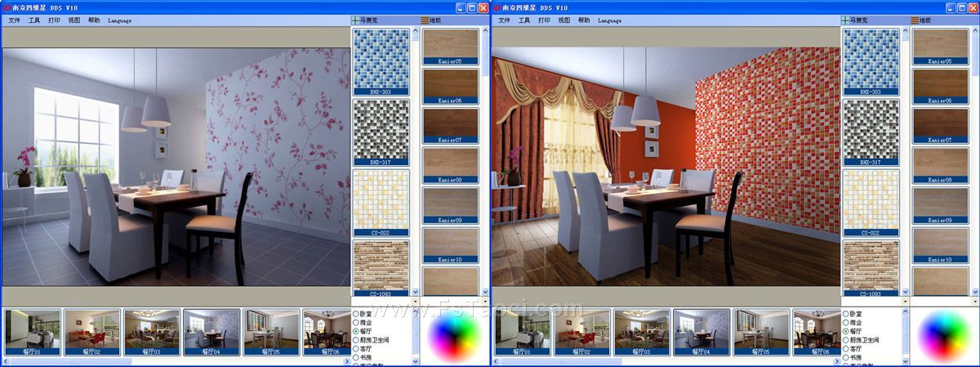Open 打印 menu in left window
The width and height of the screenshot is (980, 367).
pos(54,20)
